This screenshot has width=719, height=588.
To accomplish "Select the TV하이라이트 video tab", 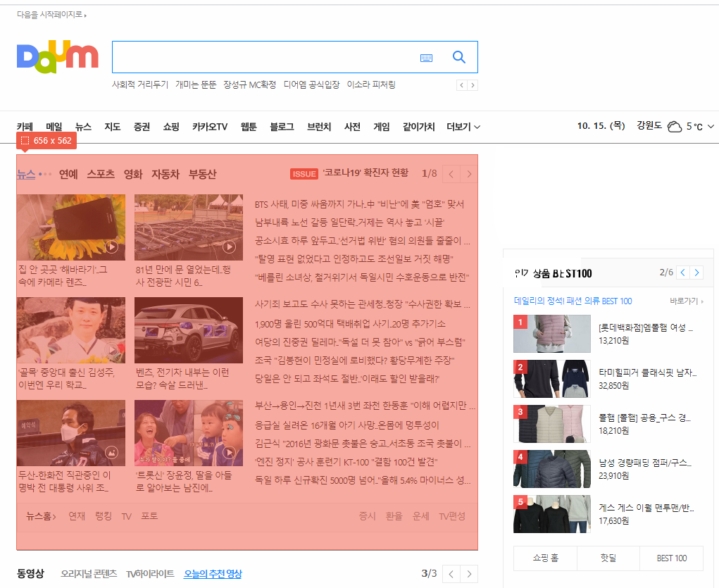I will (150, 574).
